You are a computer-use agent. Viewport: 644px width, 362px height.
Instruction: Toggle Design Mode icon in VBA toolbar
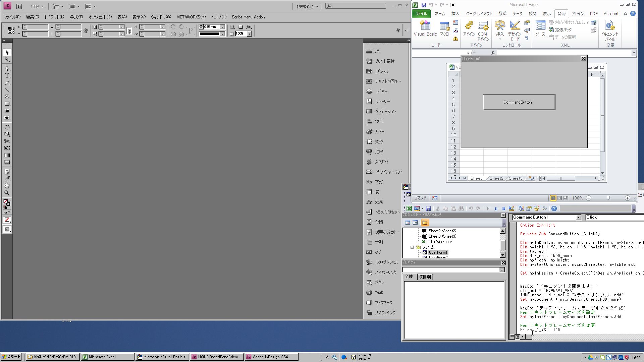point(512,208)
